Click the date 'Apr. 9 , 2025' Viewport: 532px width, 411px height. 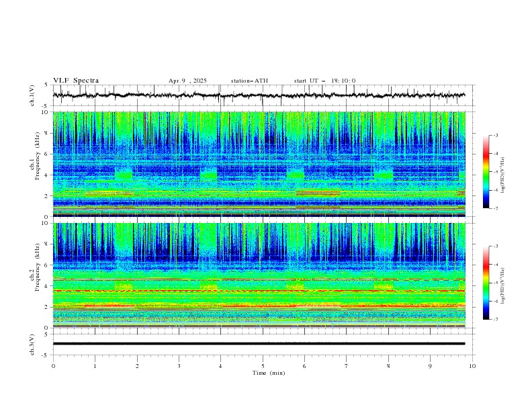point(187,81)
